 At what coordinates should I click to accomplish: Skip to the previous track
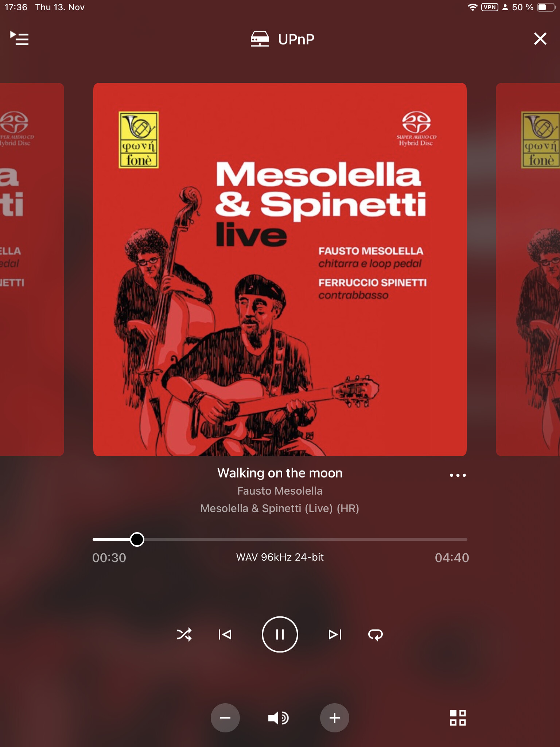coord(225,635)
